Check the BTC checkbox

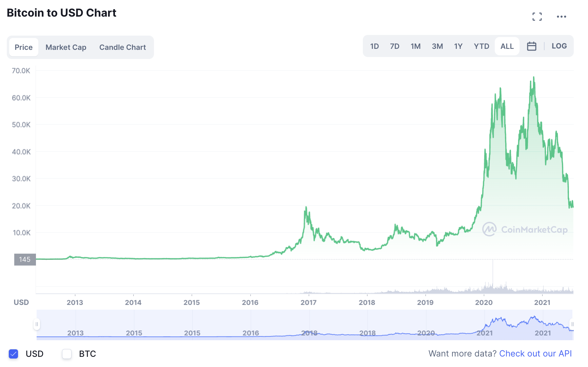[67, 354]
